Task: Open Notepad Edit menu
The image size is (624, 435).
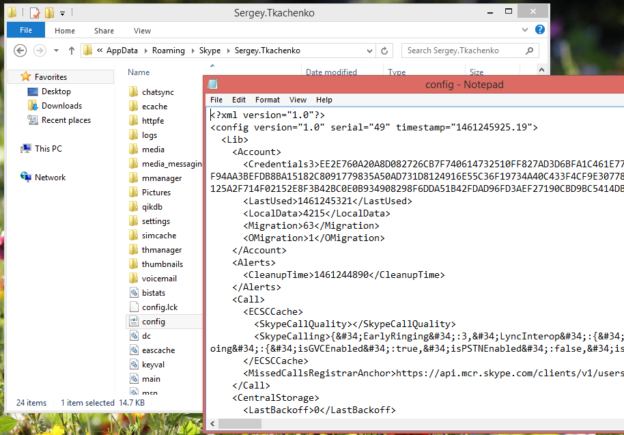Action: [239, 100]
